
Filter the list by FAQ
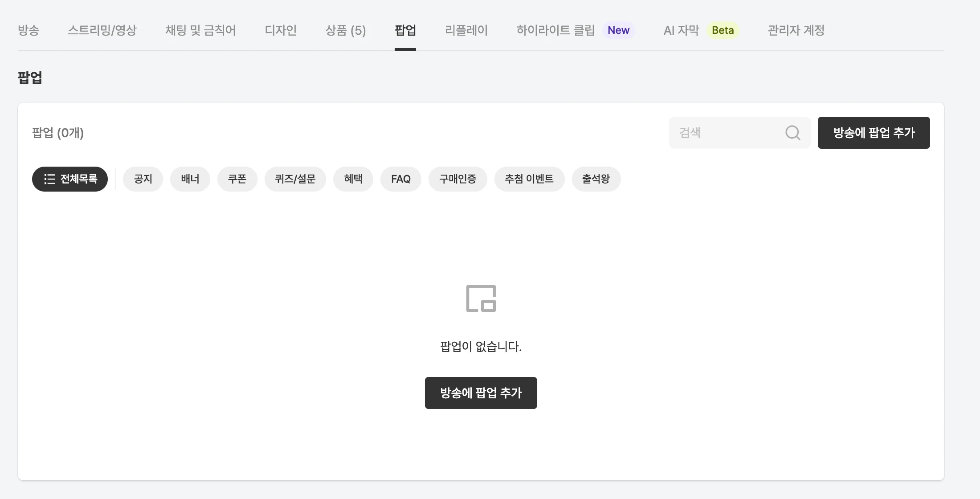point(401,179)
